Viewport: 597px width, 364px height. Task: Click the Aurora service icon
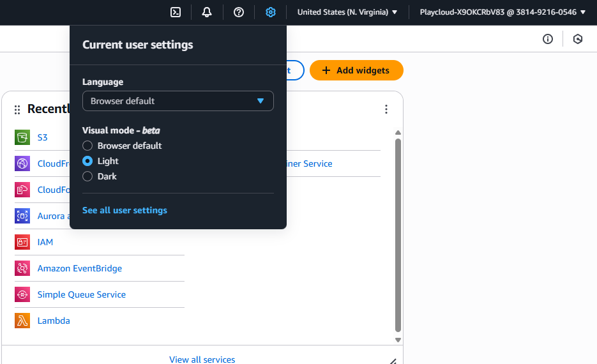[22, 216]
